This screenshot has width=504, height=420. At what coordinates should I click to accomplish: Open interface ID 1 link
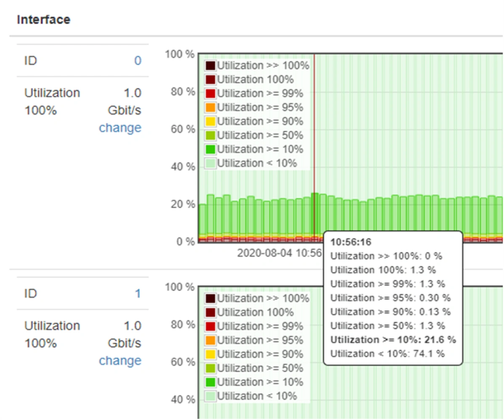pos(137,294)
